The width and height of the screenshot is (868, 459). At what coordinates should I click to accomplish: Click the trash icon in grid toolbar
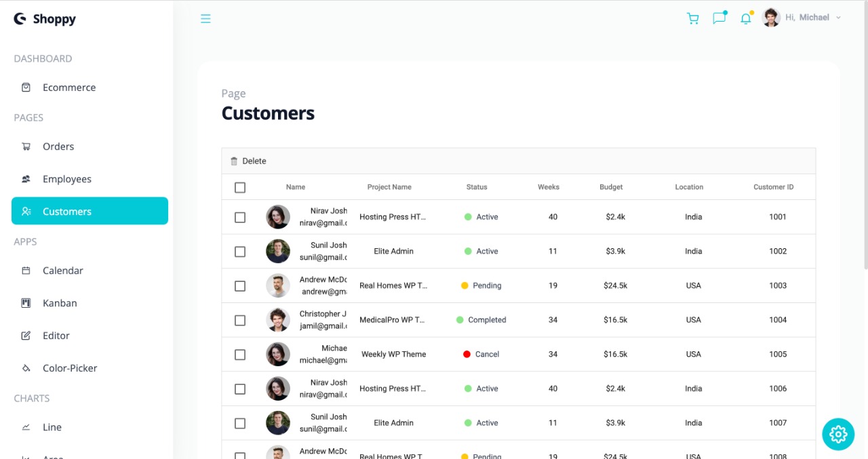pos(234,161)
